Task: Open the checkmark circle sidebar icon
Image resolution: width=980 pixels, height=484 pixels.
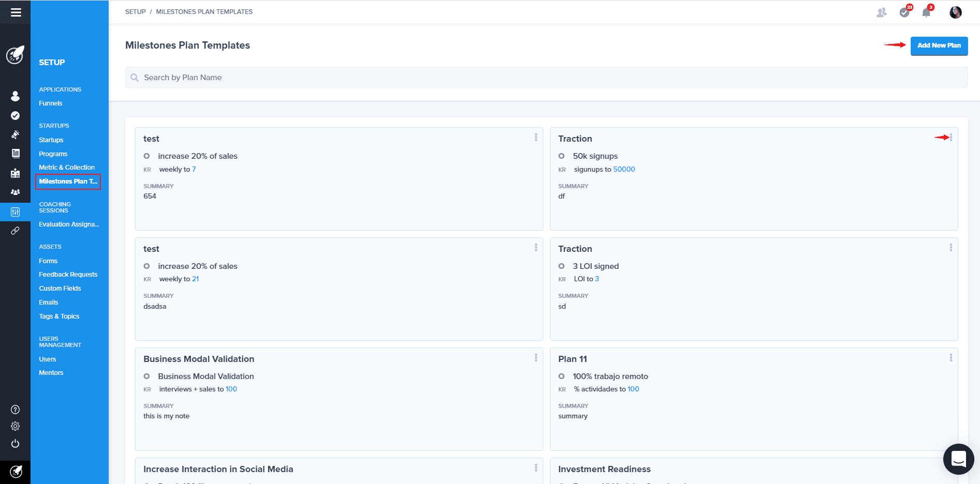Action: (x=16, y=115)
